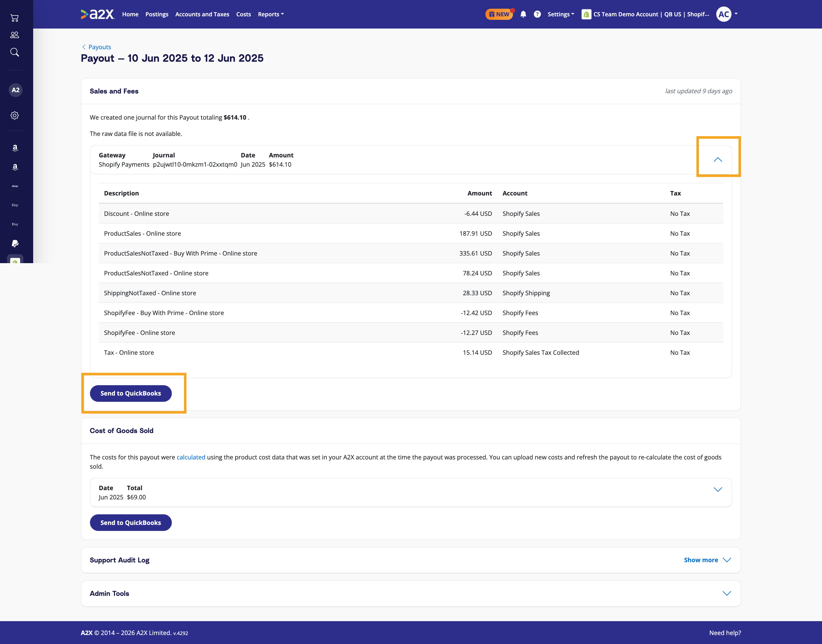Click the journal ID p2ujwtl10-0mkzm1-02xxtqm0

pyautogui.click(x=195, y=164)
